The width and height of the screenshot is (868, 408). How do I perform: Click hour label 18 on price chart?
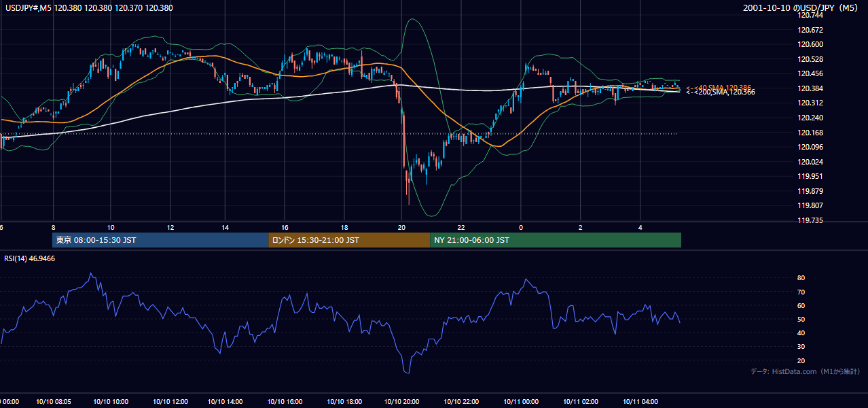pos(344,227)
